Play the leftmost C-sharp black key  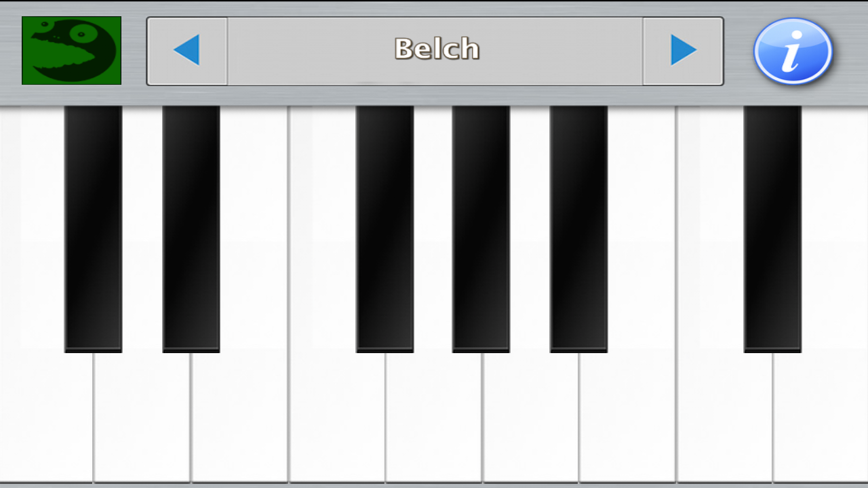93,230
